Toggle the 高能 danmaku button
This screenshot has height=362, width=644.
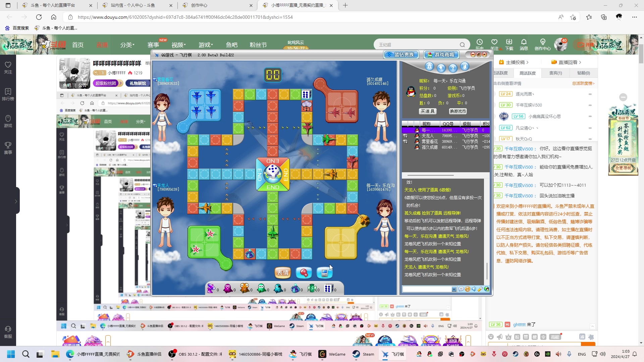(x=555, y=337)
